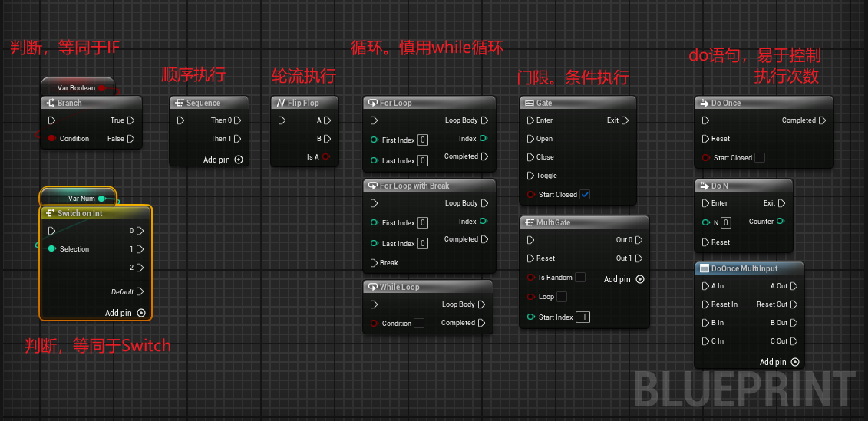Click the Do N node N value field

click(x=726, y=222)
